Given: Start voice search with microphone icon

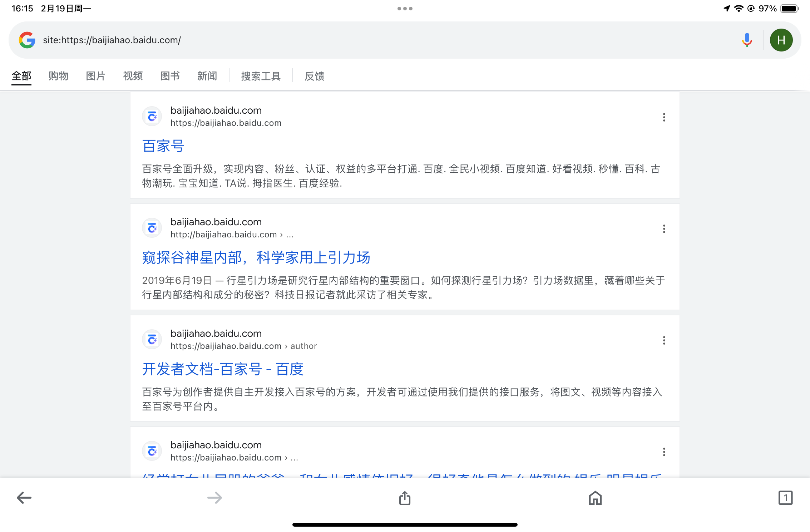Looking at the screenshot, I should (747, 40).
